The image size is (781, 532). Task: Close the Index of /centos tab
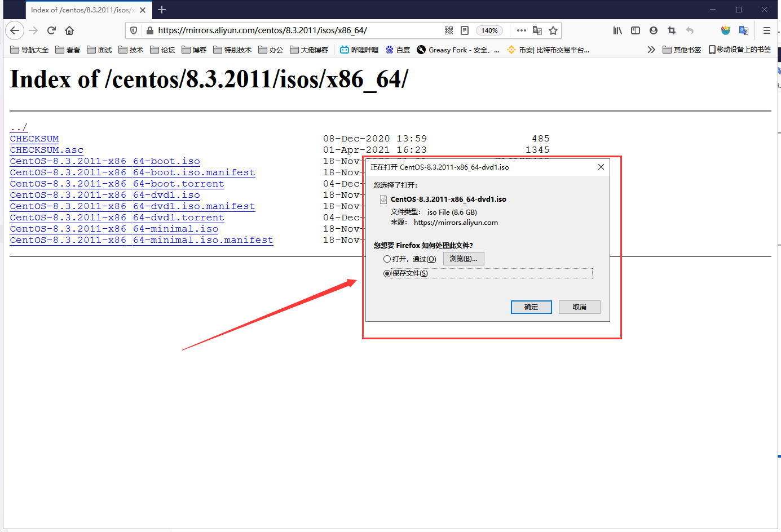point(143,10)
